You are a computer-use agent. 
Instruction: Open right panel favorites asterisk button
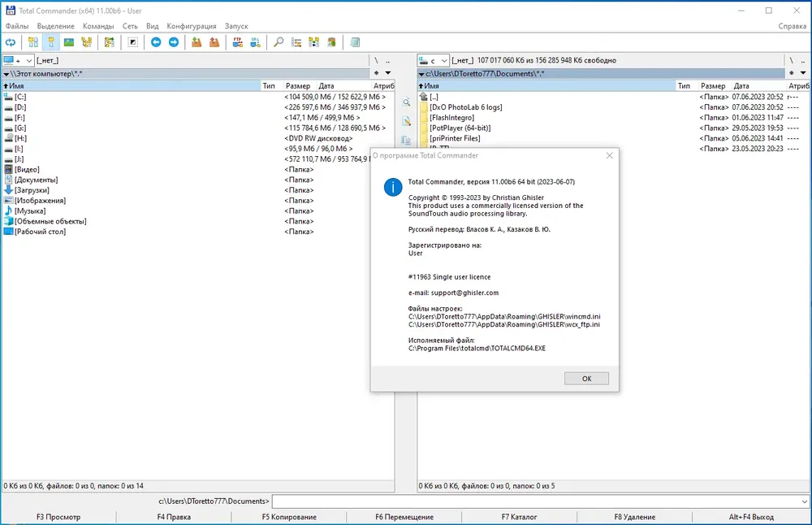(x=791, y=73)
